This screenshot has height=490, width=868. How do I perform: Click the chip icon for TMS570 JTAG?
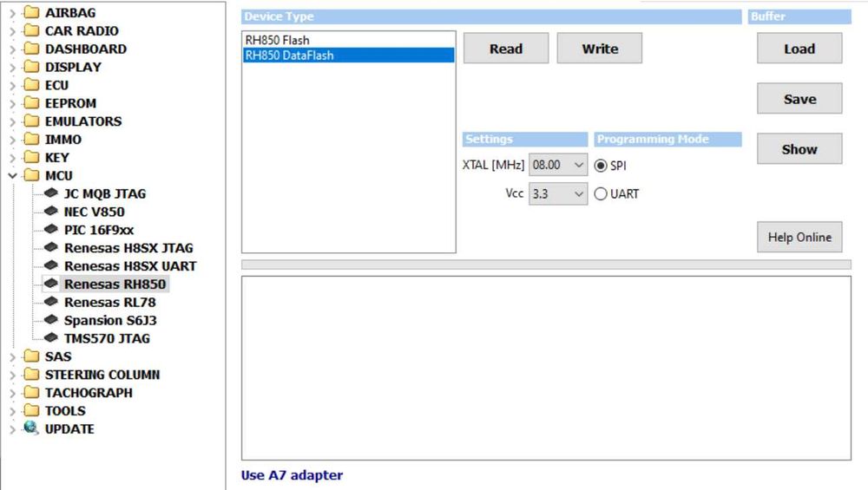pos(51,338)
